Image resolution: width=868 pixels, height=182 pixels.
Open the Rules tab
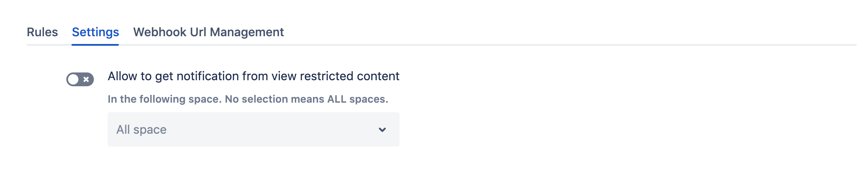pyautogui.click(x=42, y=32)
